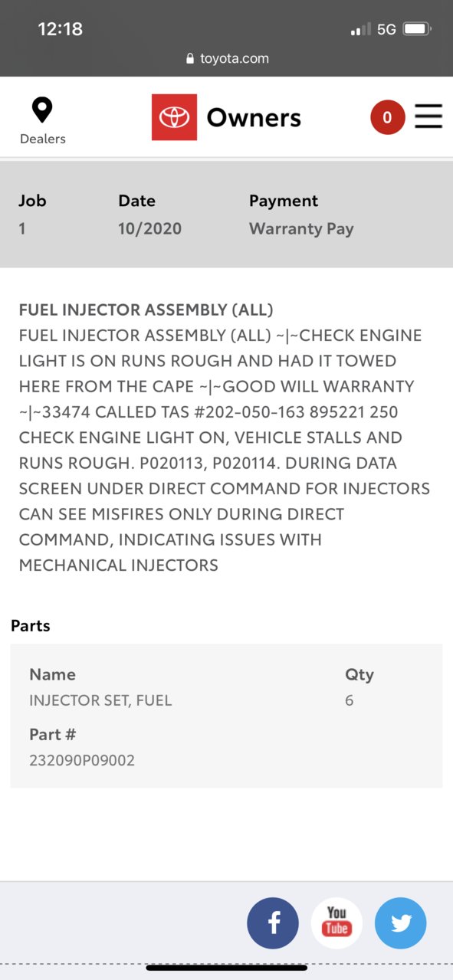This screenshot has height=980, width=453.
Task: Tap the red notification counter badge
Action: pyautogui.click(x=387, y=117)
